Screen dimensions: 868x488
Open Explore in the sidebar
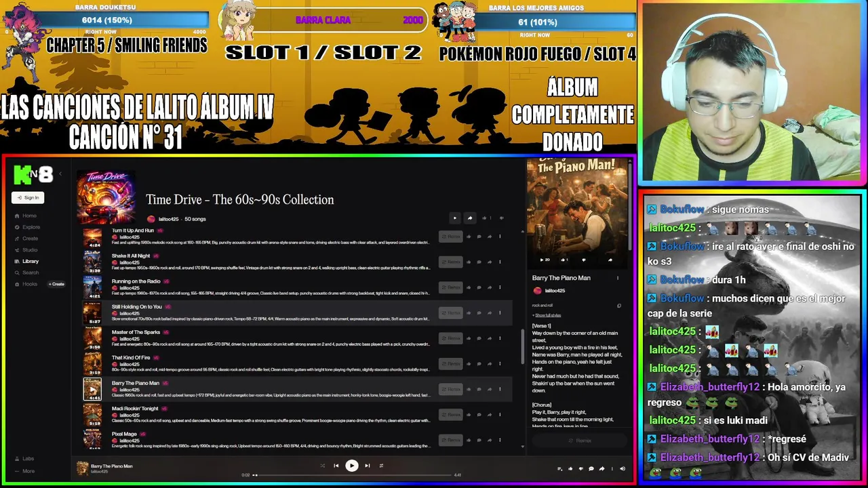point(27,227)
